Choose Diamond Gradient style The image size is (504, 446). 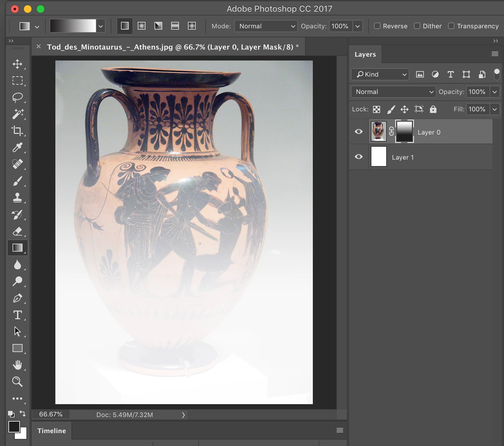click(x=192, y=26)
